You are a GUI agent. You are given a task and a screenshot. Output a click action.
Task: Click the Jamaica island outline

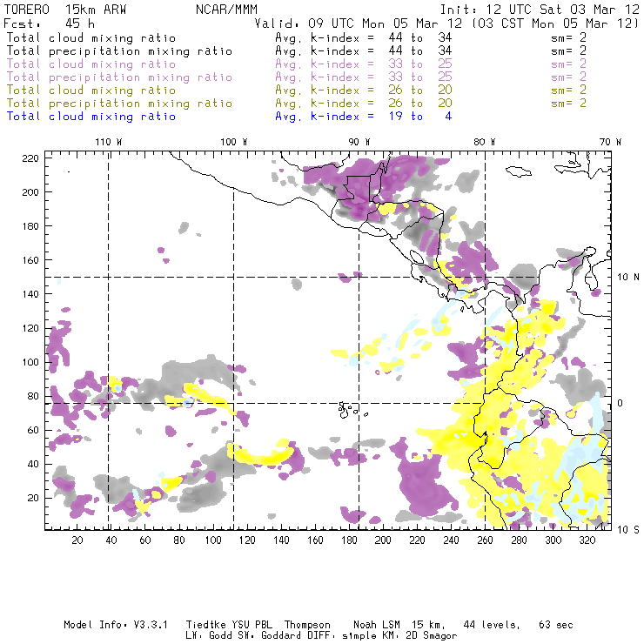coord(519,171)
